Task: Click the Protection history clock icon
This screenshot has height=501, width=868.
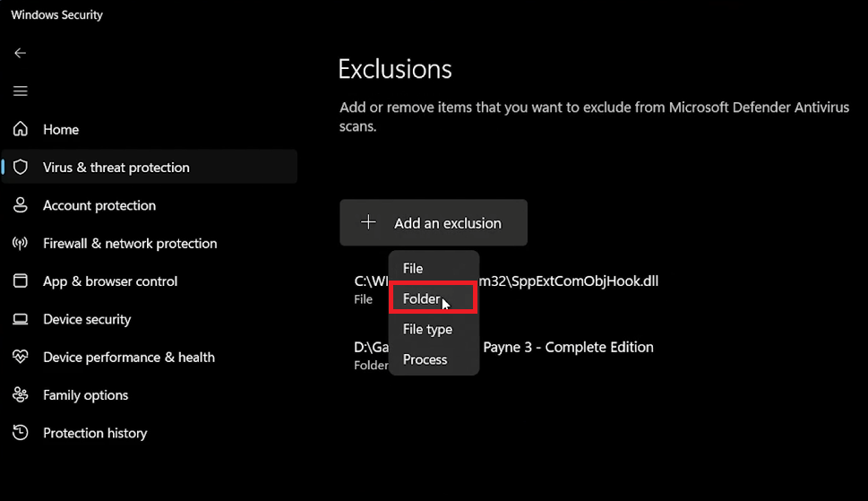Action: [21, 433]
